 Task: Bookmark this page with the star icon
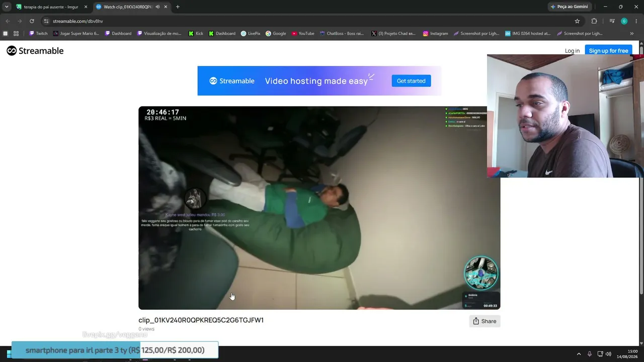577,21
